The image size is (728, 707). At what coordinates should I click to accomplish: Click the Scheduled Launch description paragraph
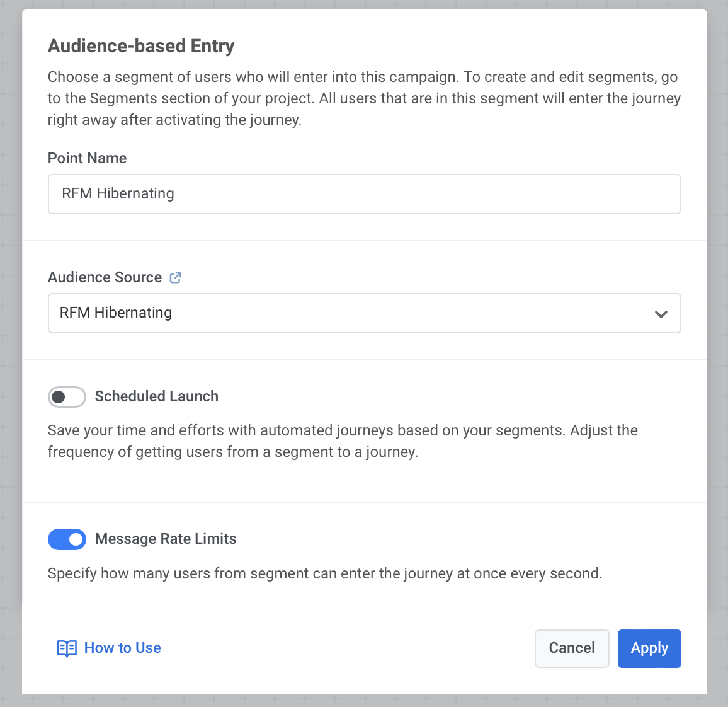point(343,441)
